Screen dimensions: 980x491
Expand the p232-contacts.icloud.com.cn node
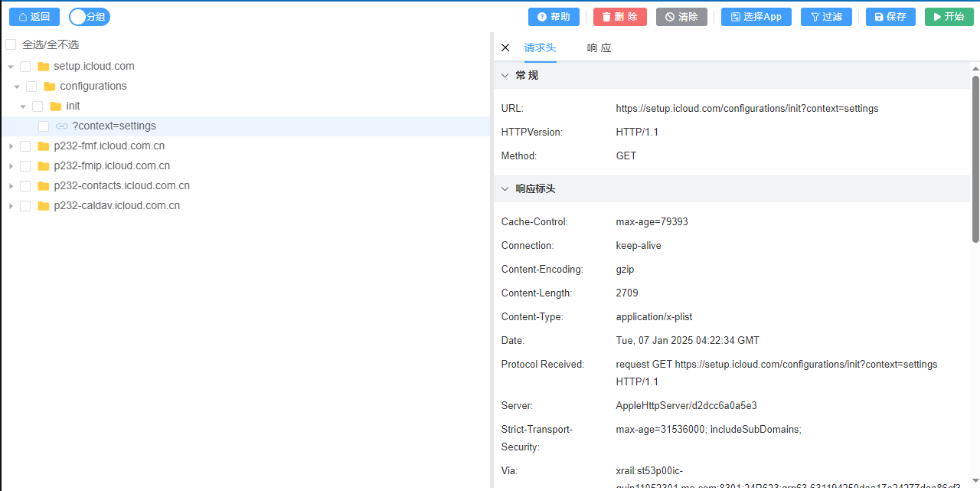tap(11, 186)
